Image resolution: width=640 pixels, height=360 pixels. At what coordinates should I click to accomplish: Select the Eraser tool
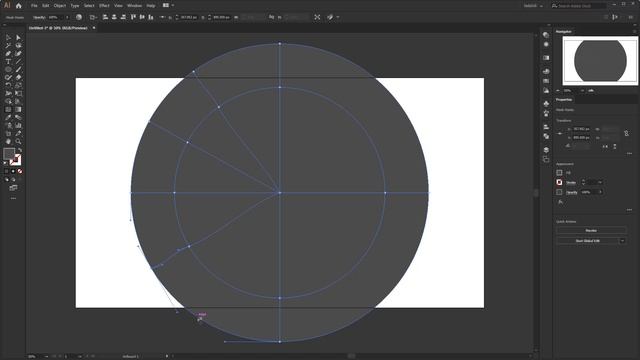[x=18, y=78]
